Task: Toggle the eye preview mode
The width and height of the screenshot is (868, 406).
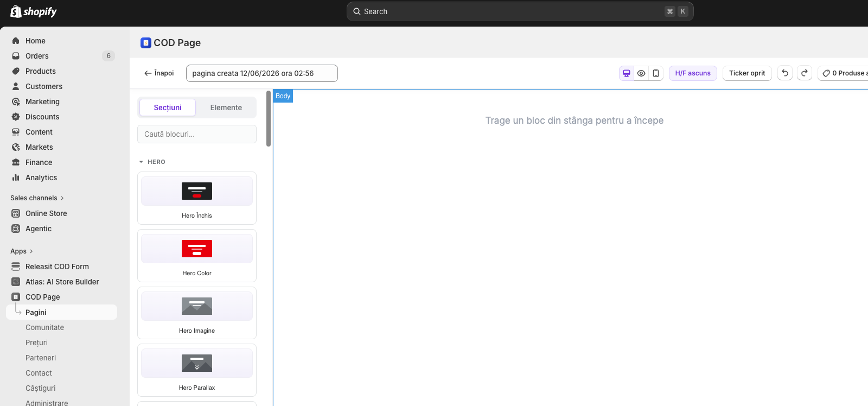Action: click(641, 73)
